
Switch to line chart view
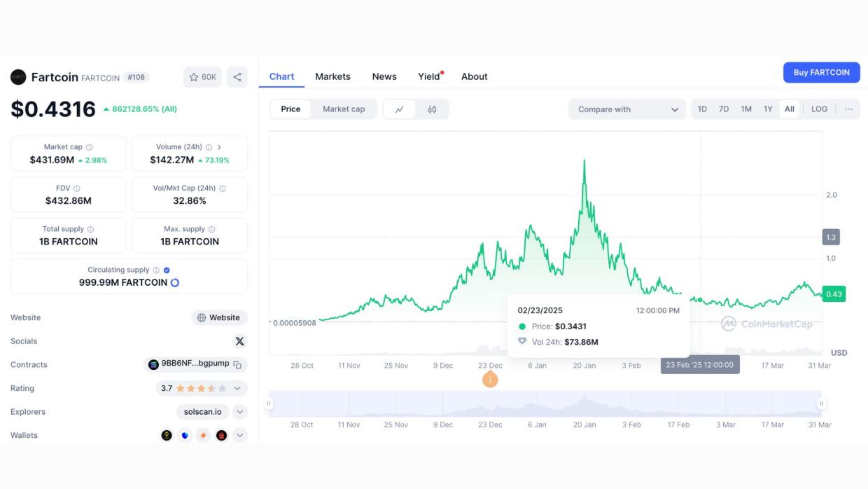[x=400, y=109]
